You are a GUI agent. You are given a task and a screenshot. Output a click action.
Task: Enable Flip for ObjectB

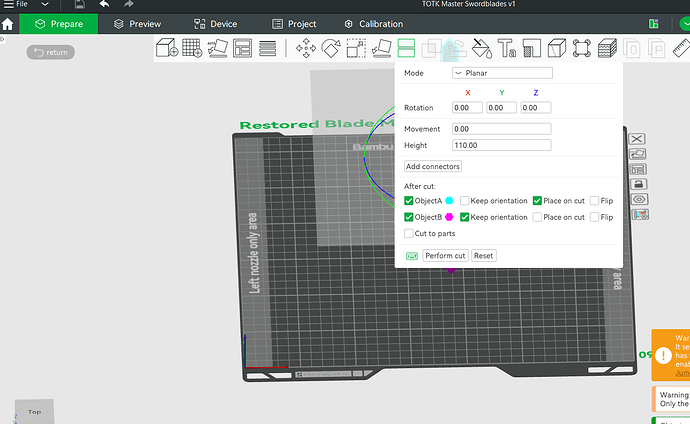point(594,217)
